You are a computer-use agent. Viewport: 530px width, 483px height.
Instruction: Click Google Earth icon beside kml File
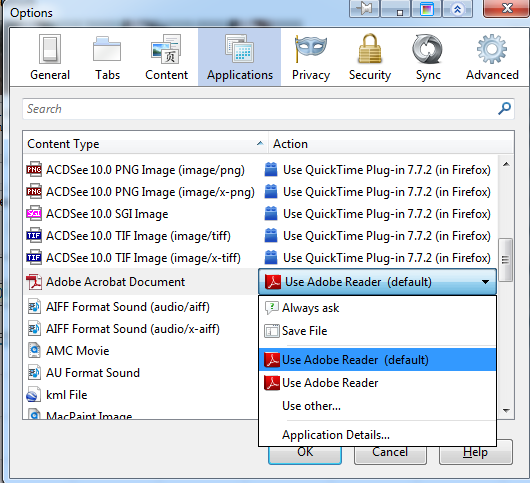33,395
